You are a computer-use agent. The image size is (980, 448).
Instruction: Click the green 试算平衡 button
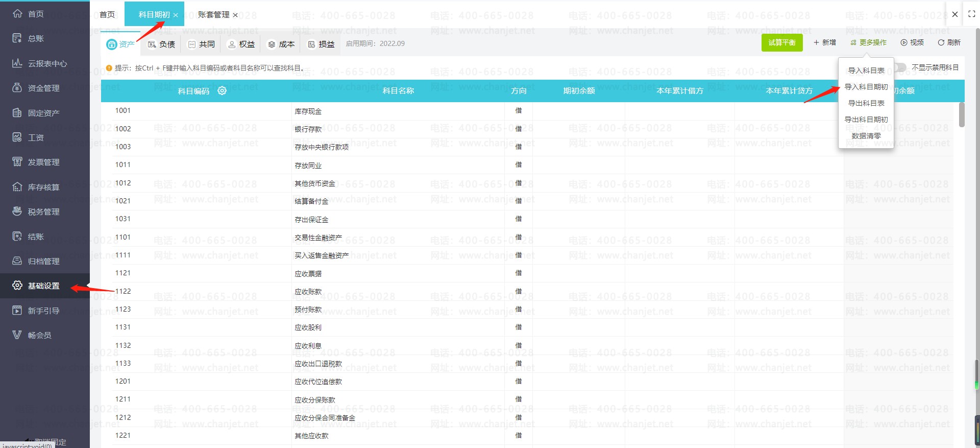click(x=782, y=43)
